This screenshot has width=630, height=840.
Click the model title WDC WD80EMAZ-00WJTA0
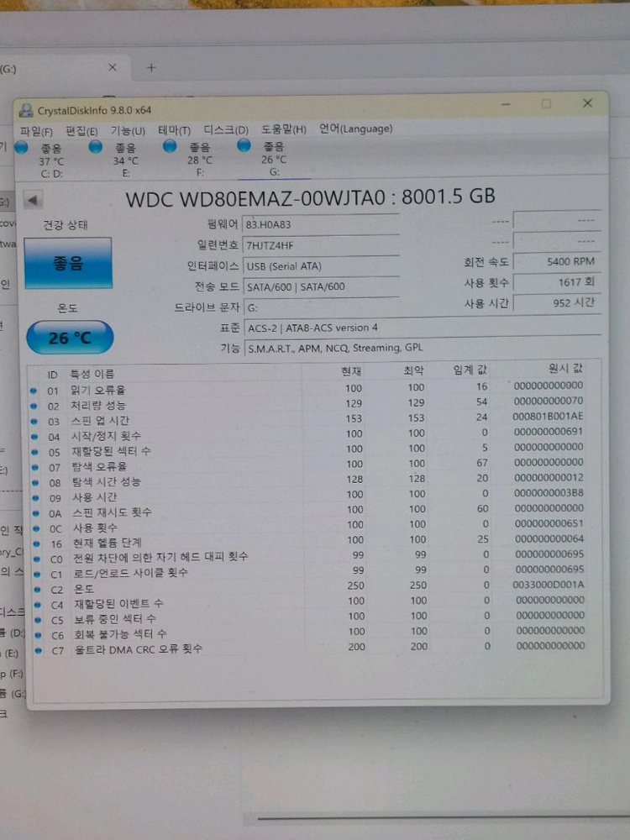tap(255, 199)
